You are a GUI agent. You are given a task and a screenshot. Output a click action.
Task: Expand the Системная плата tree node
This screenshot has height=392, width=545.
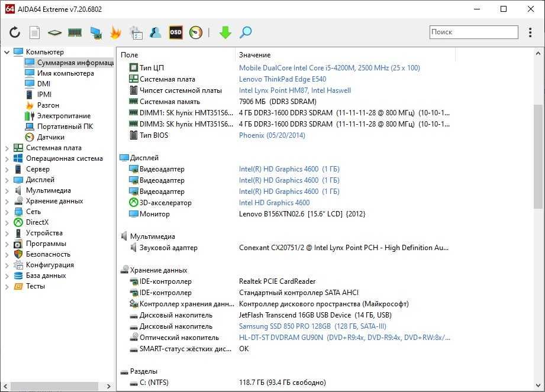tap(7, 148)
